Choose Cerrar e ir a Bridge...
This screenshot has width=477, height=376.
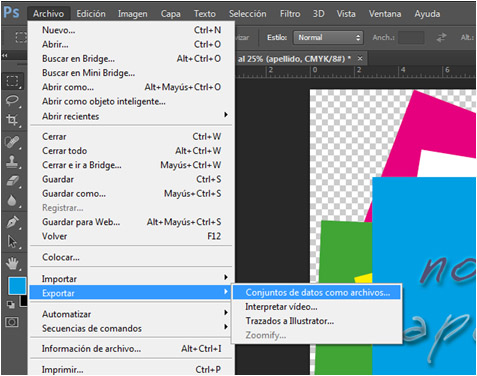coord(131,165)
